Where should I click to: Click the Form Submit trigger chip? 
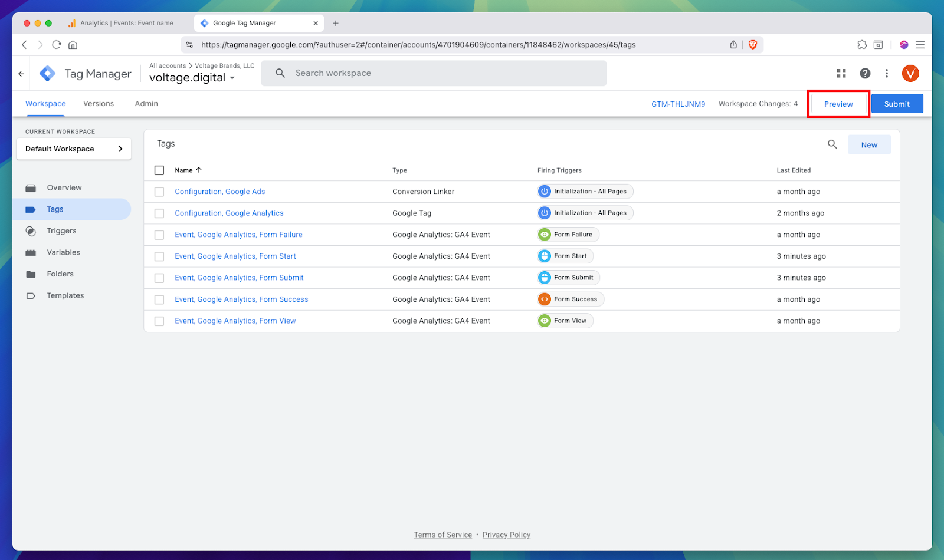569,278
